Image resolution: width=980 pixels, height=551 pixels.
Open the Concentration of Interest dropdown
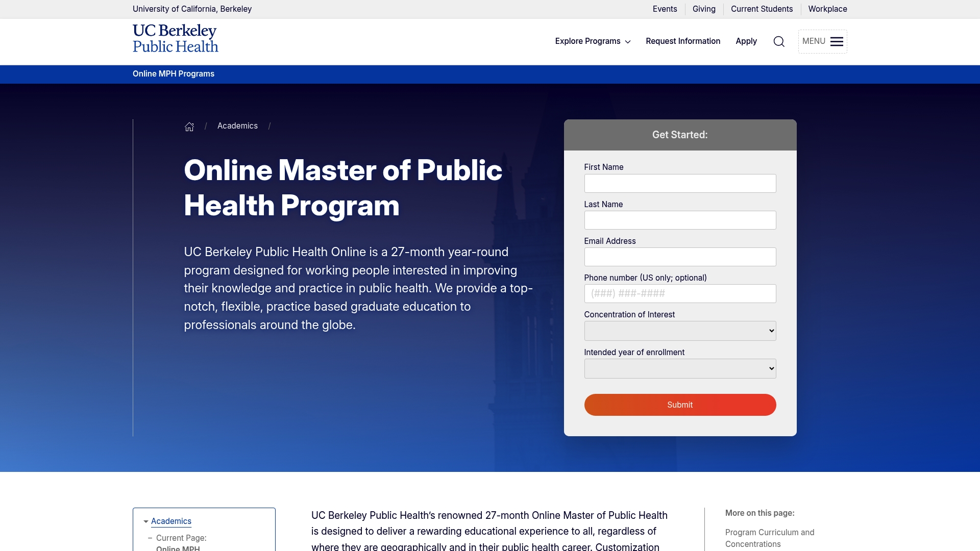tap(680, 331)
